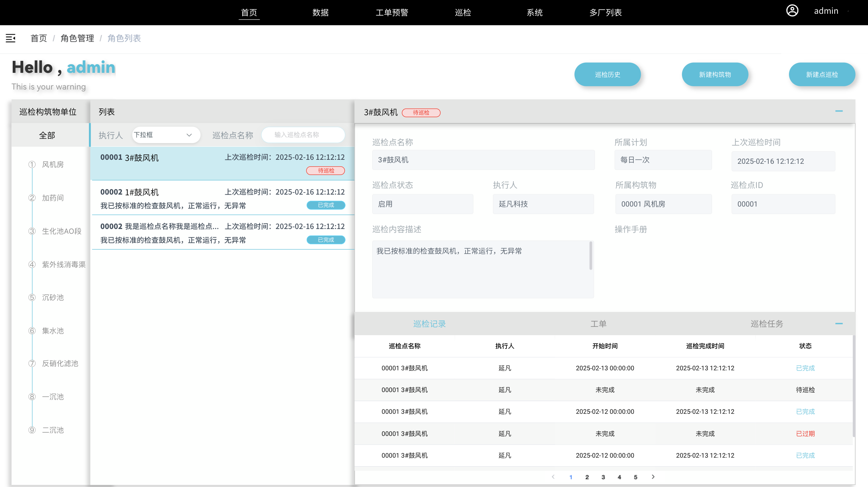Collapse the 巡检任务 section minus icon
The image size is (868, 487).
coord(839,324)
